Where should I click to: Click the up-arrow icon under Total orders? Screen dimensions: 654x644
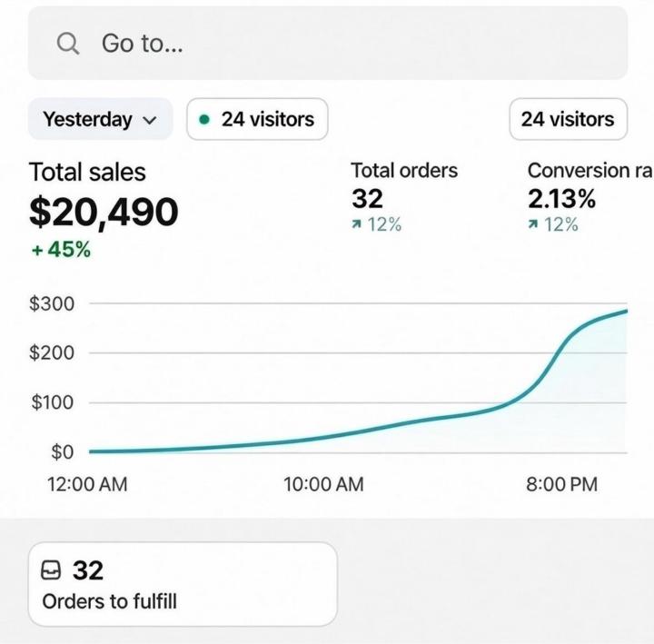click(357, 225)
